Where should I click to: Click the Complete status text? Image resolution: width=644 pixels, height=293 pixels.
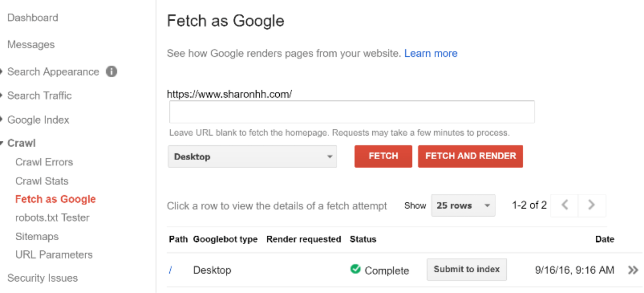[387, 271]
